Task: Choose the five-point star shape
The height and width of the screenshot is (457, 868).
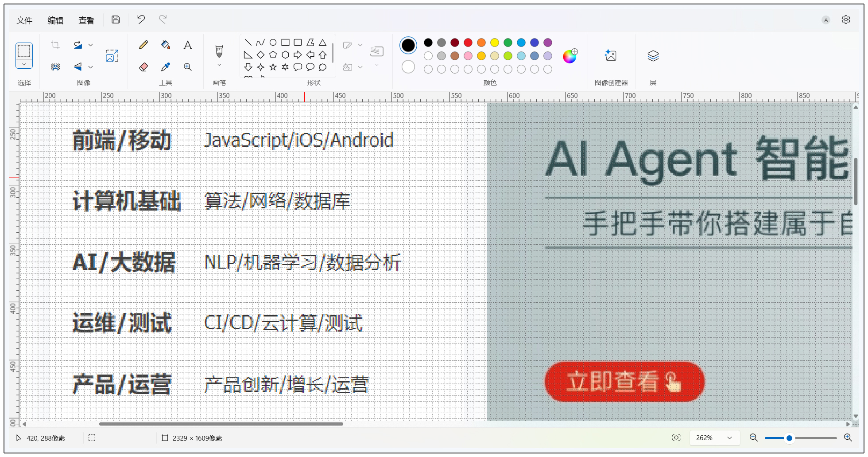Action: [x=273, y=67]
